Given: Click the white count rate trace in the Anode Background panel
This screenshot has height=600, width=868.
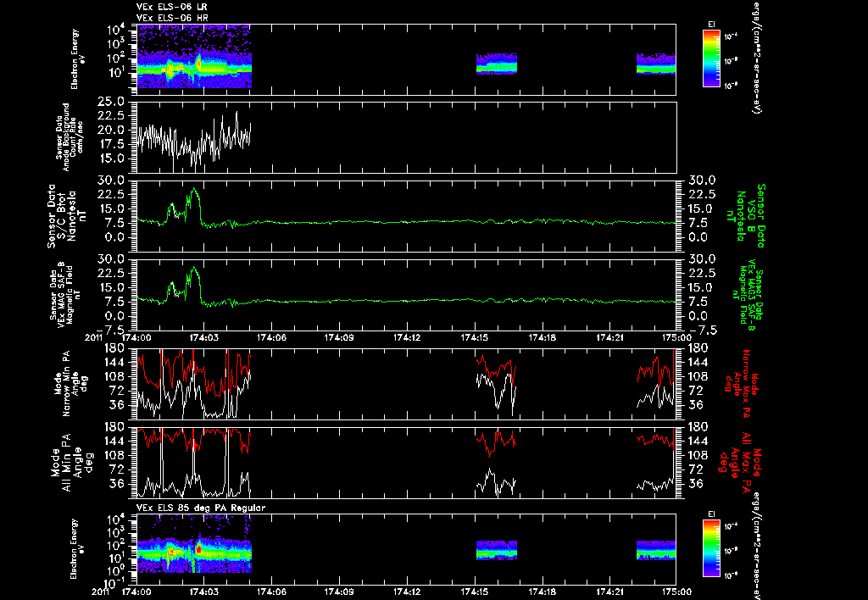Looking at the screenshot, I should [194, 142].
